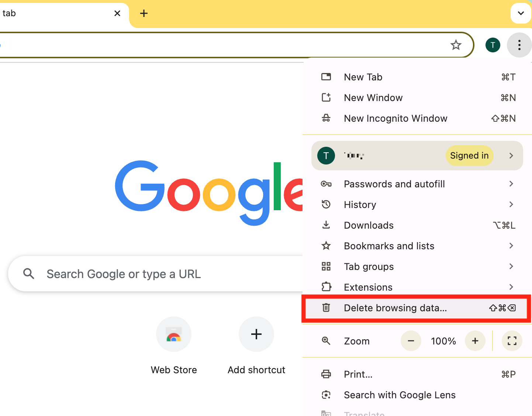This screenshot has width=532, height=416.
Task: Open the tab search chevron at top right
Action: (x=521, y=13)
